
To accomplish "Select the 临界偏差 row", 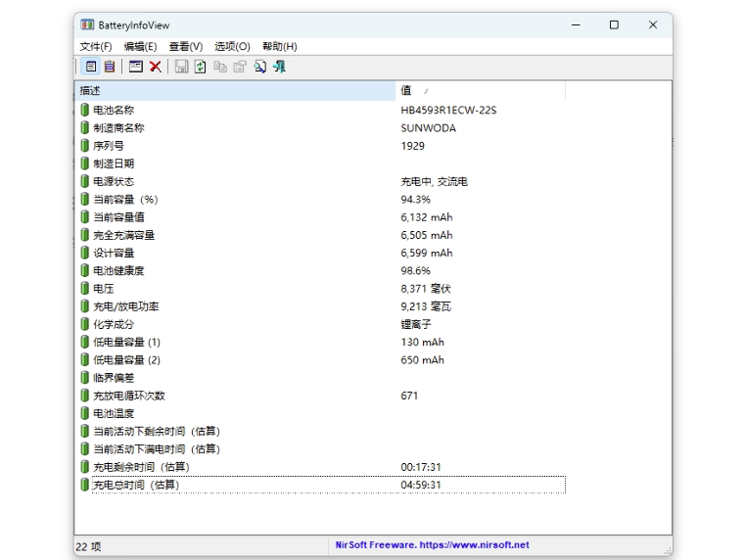I will 323,378.
